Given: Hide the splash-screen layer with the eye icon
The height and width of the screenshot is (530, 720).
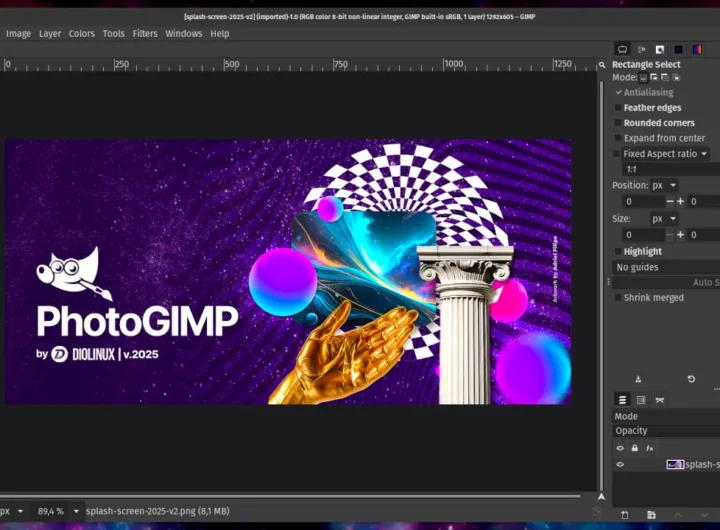Looking at the screenshot, I should coord(620,464).
